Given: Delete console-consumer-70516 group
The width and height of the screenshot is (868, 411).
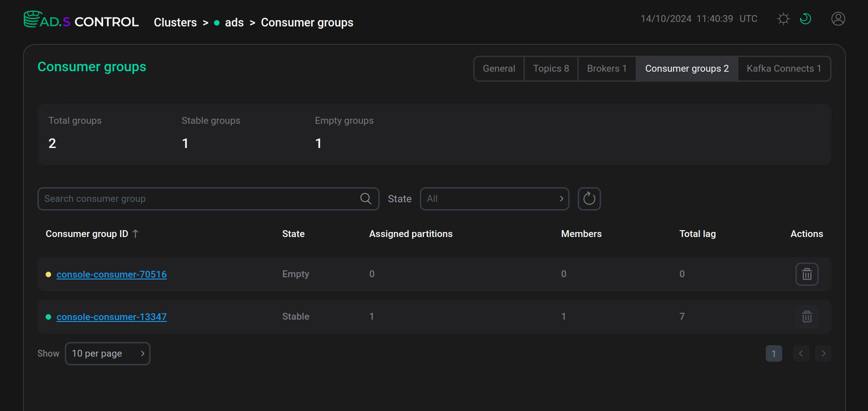Looking at the screenshot, I should coord(807,274).
